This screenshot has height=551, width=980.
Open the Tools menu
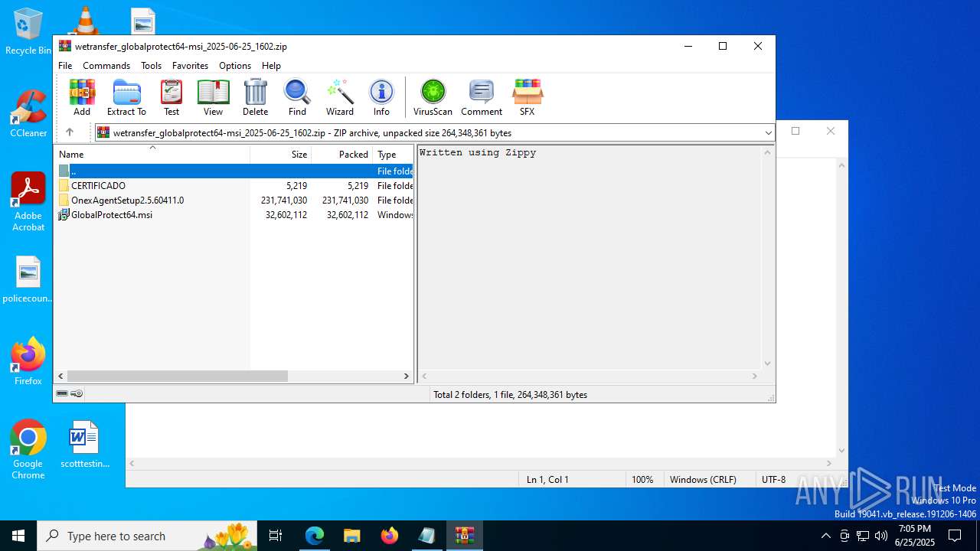coord(151,66)
